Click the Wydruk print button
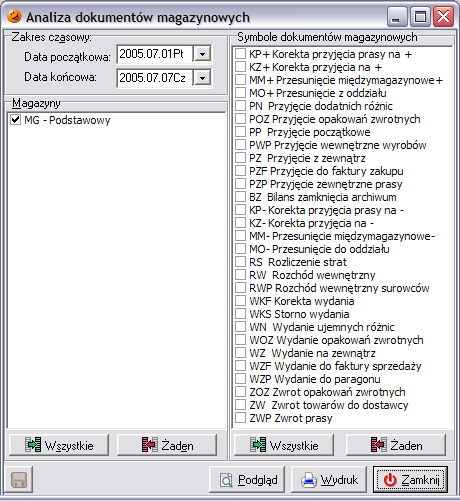 (329, 480)
